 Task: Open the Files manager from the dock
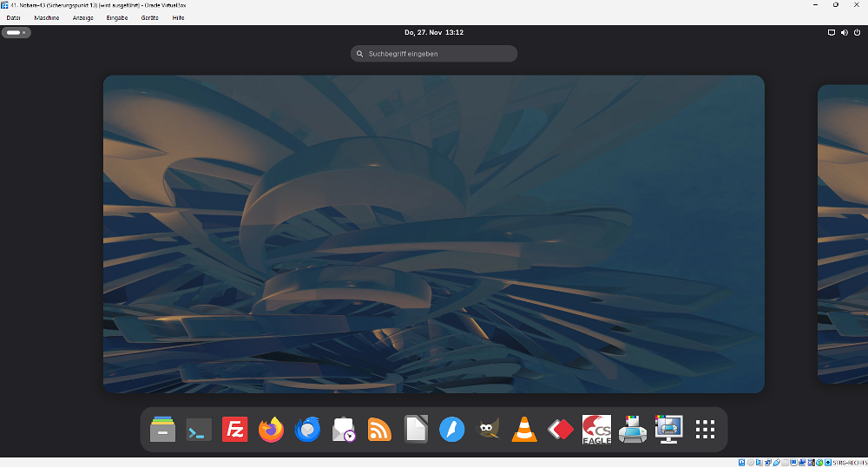tap(162, 430)
